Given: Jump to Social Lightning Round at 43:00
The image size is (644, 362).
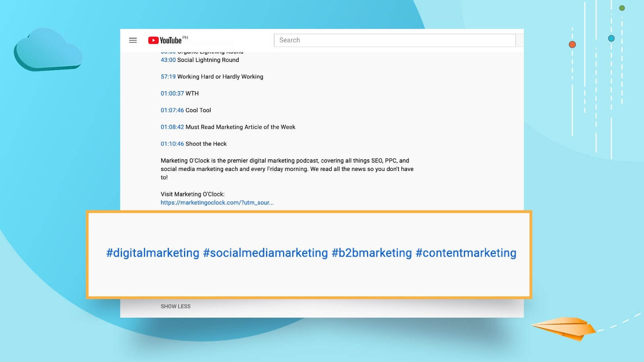Looking at the screenshot, I should [x=168, y=60].
